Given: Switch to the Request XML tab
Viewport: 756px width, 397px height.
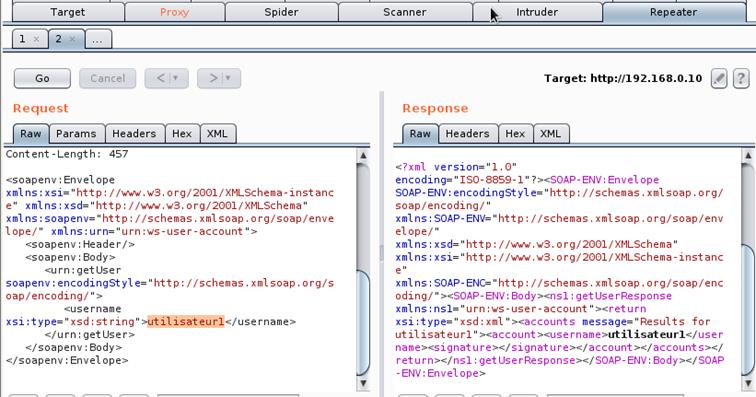Looking at the screenshot, I should pyautogui.click(x=217, y=134).
